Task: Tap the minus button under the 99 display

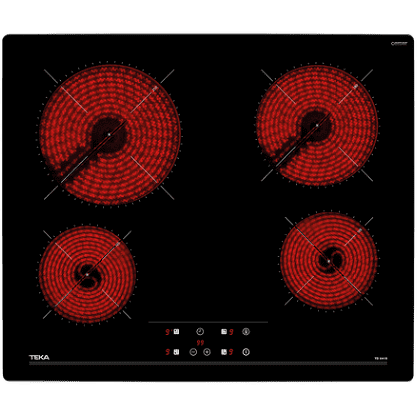Action: [193, 352]
